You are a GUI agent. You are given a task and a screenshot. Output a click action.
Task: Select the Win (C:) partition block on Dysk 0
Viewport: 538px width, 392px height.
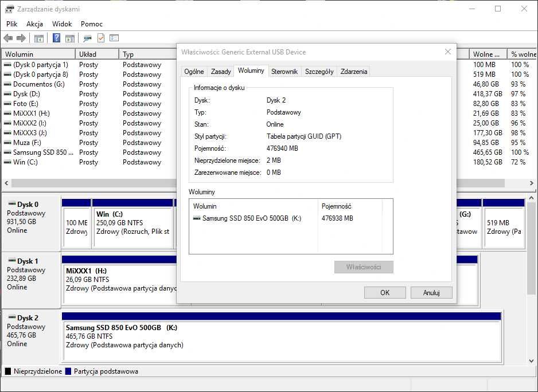[133, 223]
